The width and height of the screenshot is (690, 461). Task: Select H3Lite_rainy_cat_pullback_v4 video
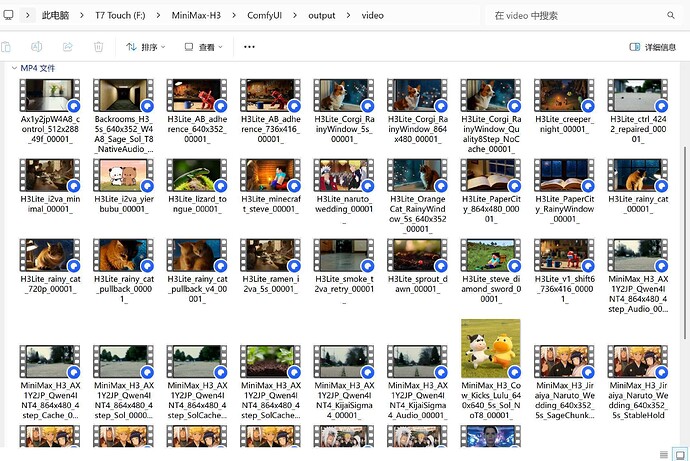(197, 271)
